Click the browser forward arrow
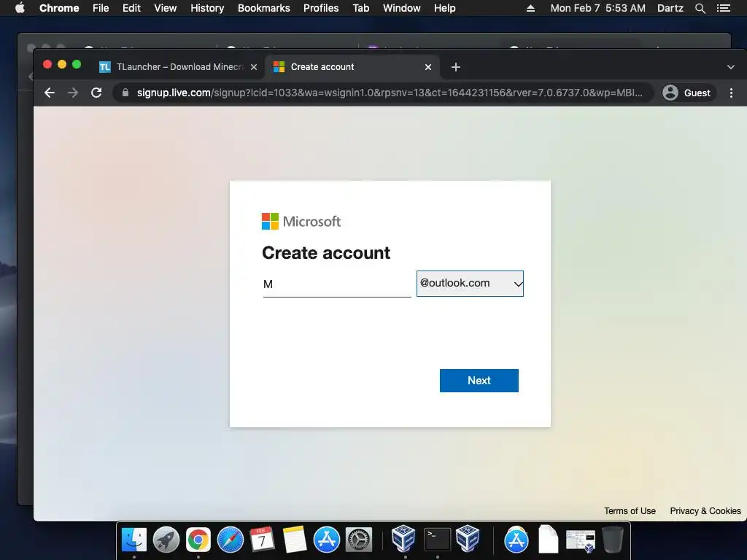This screenshot has width=747, height=560. (73, 93)
